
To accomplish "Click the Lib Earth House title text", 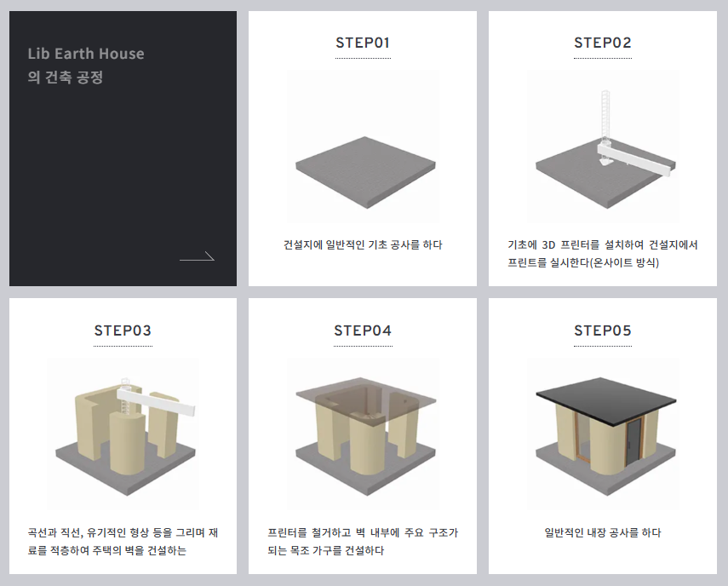I will point(86,54).
